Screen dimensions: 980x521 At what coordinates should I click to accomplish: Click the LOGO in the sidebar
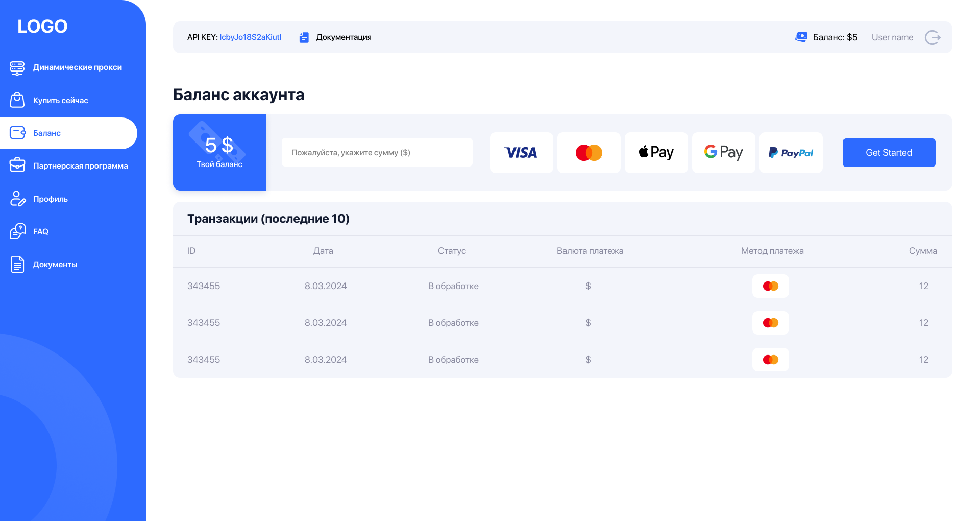42,27
